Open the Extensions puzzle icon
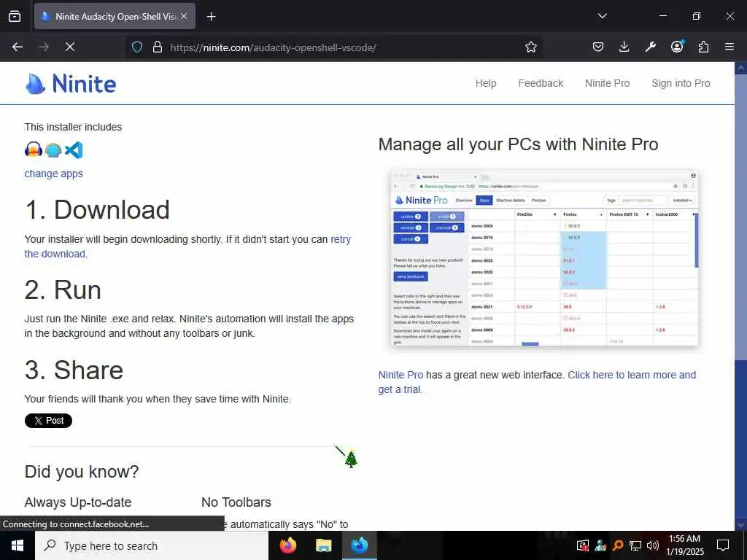Image resolution: width=747 pixels, height=560 pixels. pyautogui.click(x=703, y=47)
